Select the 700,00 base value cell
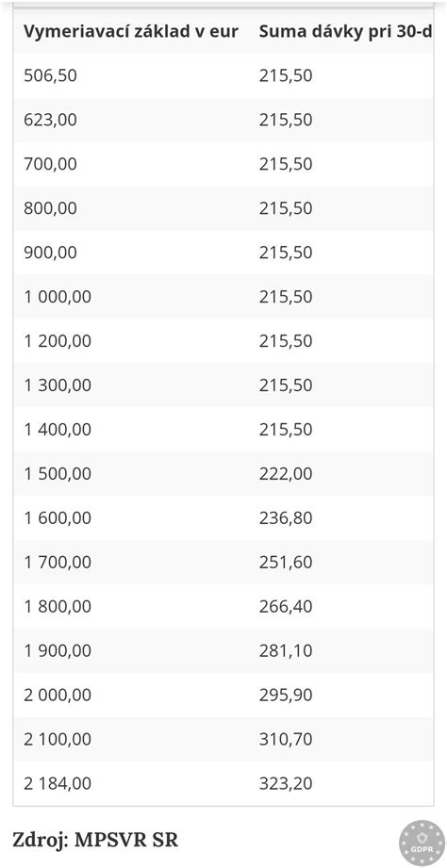The width and height of the screenshot is (447, 868). (50, 164)
